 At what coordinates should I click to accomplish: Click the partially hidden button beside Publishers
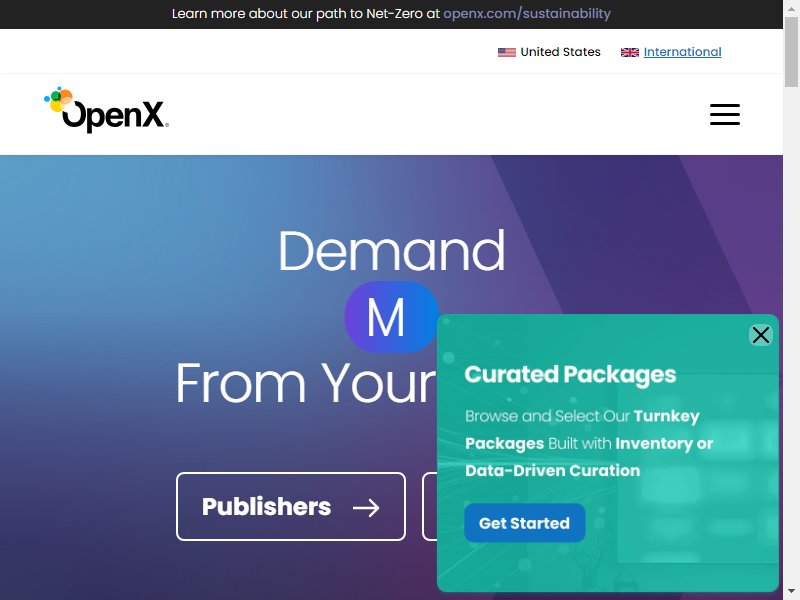pyautogui.click(x=430, y=507)
